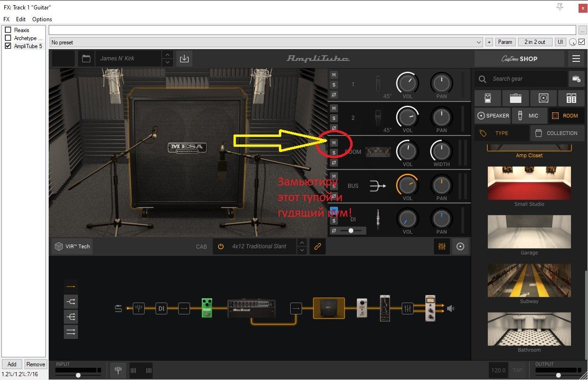The height and width of the screenshot is (380, 588).
Task: Unmute the DI channel
Action: click(334, 210)
